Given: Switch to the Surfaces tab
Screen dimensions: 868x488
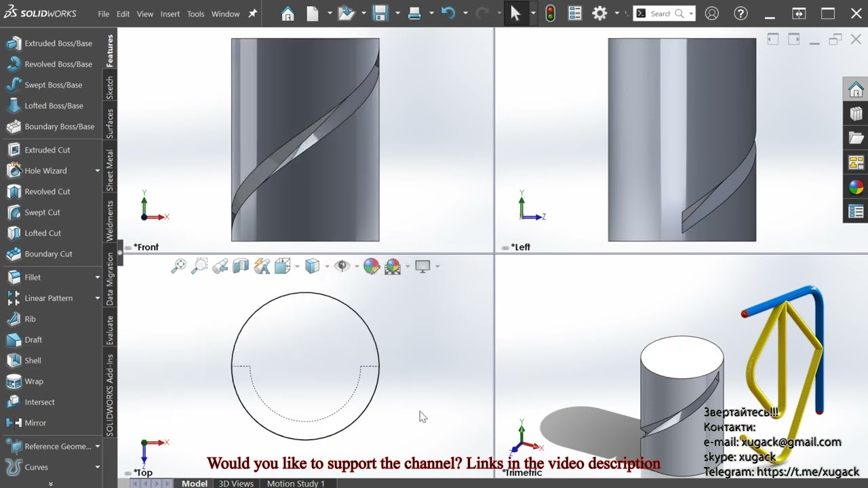Looking at the screenshot, I should (110, 123).
